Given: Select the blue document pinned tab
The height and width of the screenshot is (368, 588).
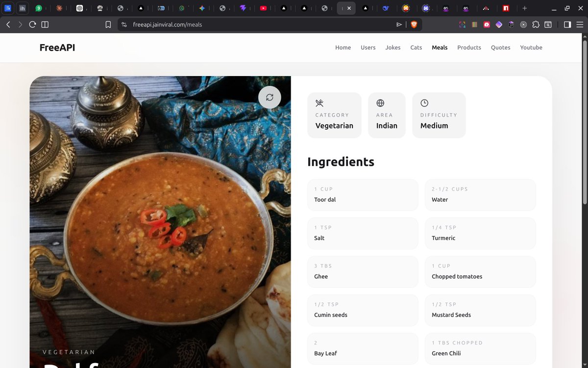Looking at the screenshot, I should coord(8,8).
